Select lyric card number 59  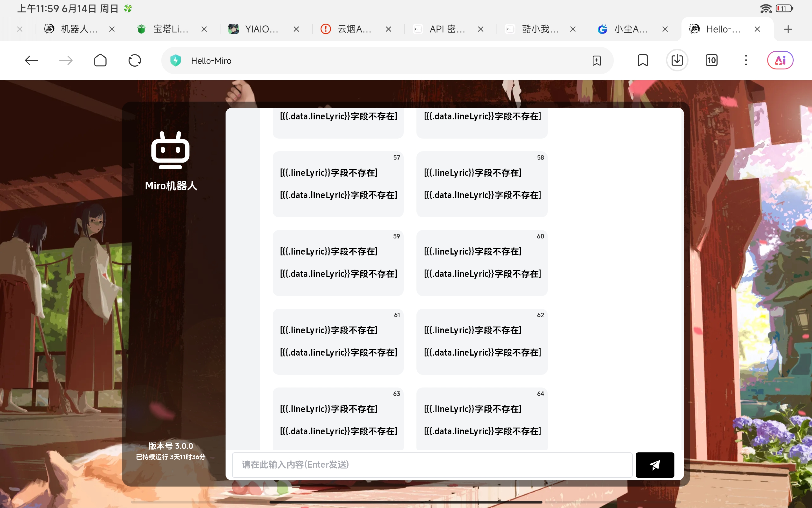click(x=338, y=263)
